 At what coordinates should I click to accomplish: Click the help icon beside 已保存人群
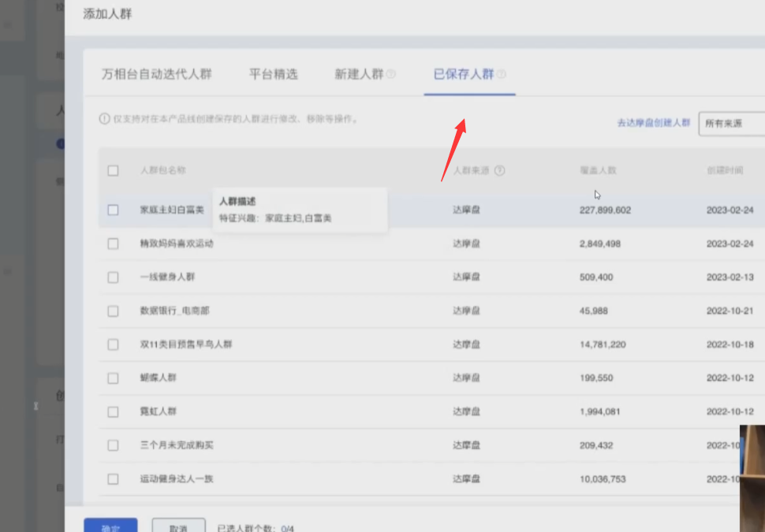pos(502,75)
